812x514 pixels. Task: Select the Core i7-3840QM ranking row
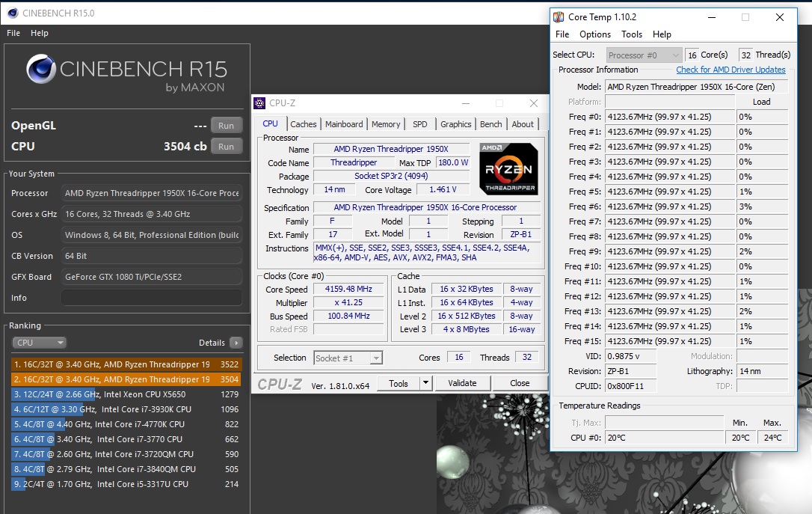pyautogui.click(x=126, y=469)
